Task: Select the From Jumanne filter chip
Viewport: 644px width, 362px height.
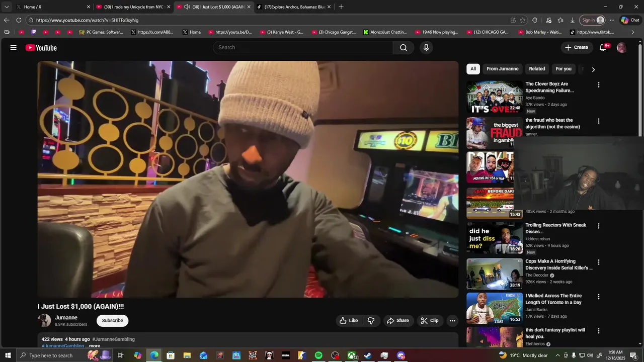Action: 502,69
